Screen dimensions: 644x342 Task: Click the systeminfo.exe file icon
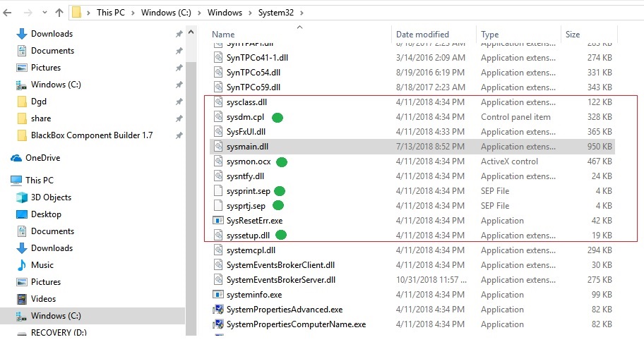click(x=218, y=295)
